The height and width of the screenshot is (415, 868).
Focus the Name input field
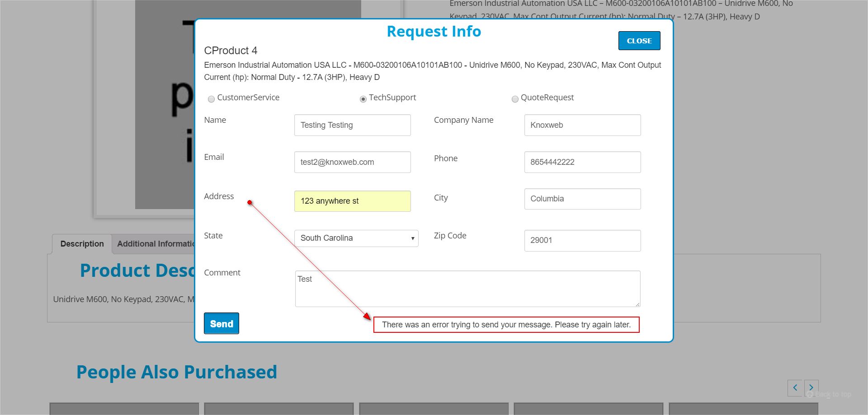pyautogui.click(x=353, y=125)
